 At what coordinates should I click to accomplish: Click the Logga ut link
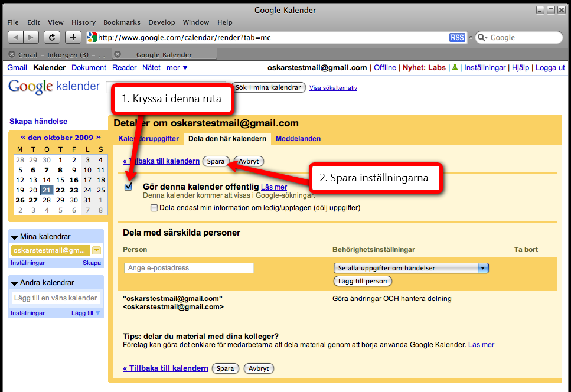550,68
